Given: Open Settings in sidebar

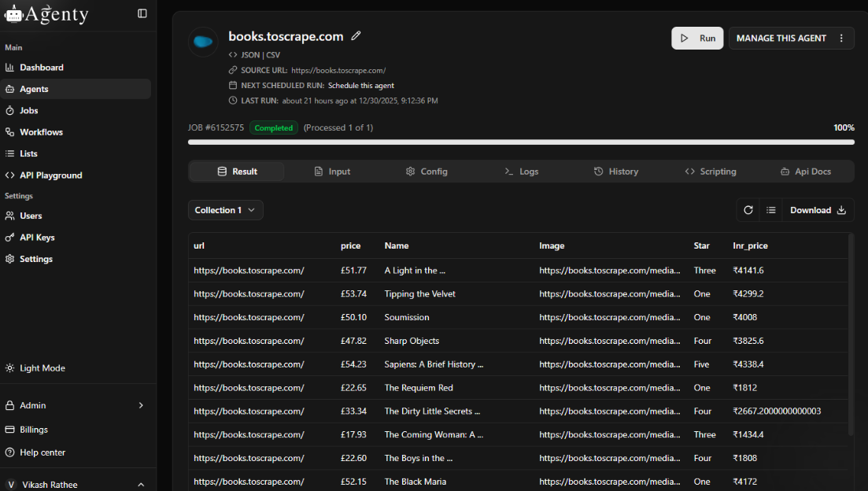Looking at the screenshot, I should 36,259.
